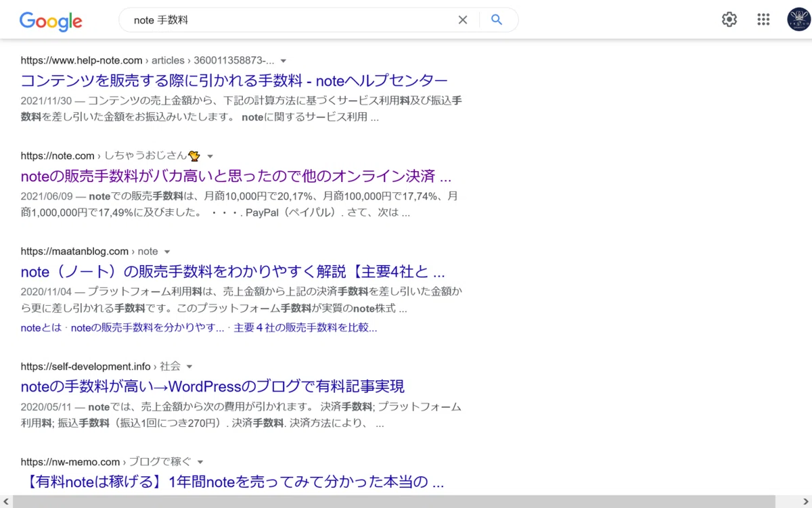Click the date text "2020/11/04"

click(x=46, y=292)
